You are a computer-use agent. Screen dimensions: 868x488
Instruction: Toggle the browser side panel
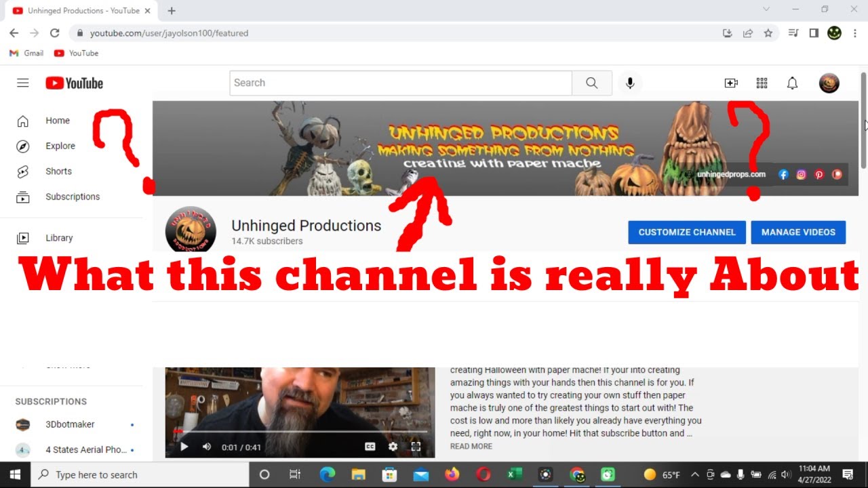[x=814, y=33]
